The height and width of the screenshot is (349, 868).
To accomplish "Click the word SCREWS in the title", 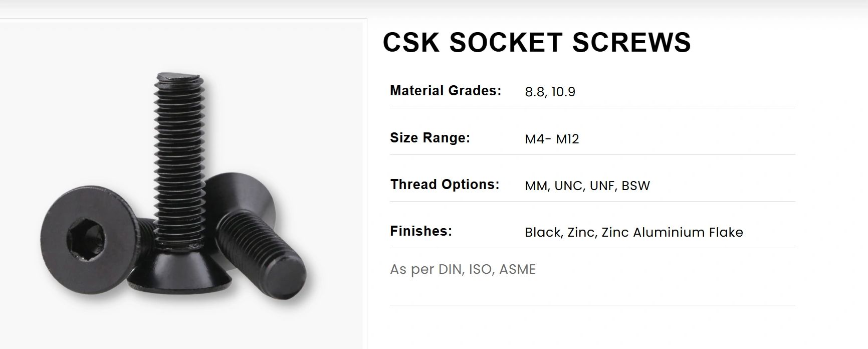I will click(631, 42).
